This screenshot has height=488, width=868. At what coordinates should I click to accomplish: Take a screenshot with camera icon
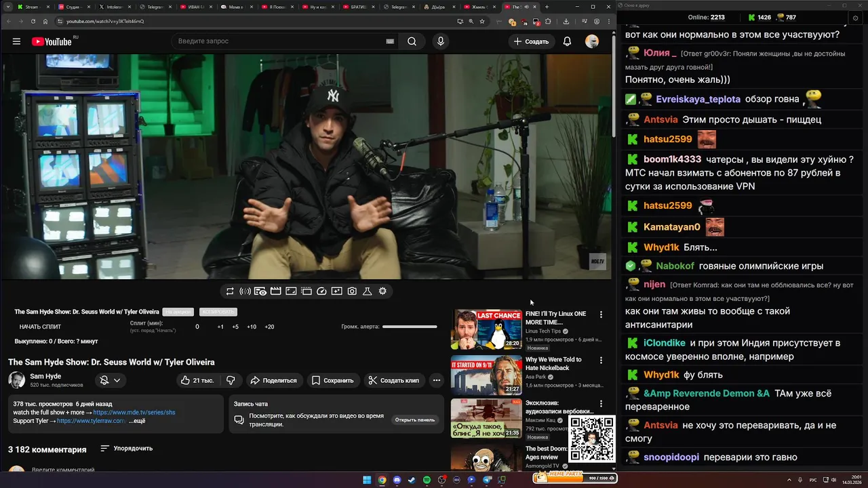point(352,291)
